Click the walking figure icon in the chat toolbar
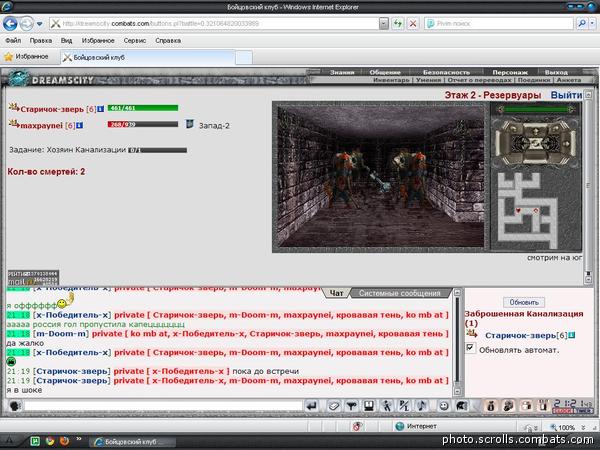 [x=386, y=406]
